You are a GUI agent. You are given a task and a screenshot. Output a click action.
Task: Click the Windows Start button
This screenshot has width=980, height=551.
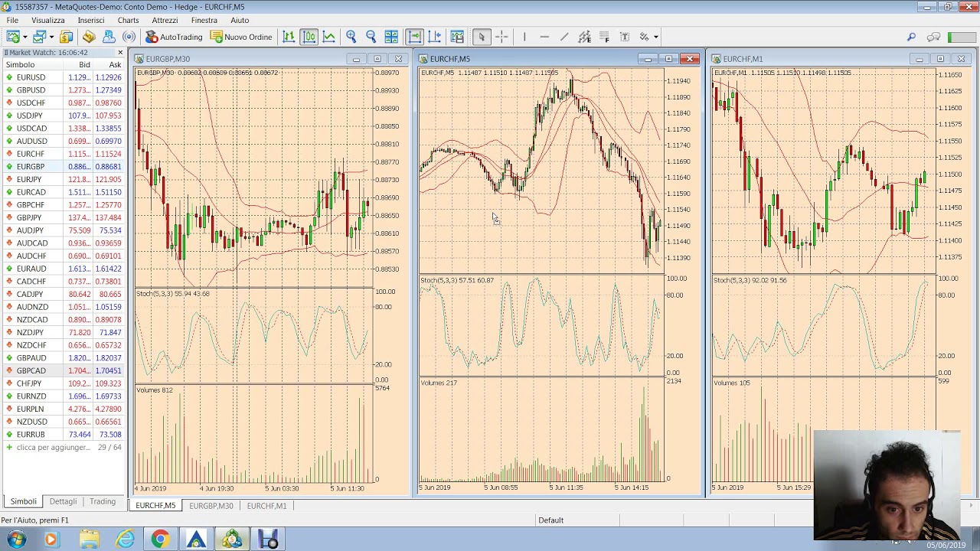pyautogui.click(x=17, y=540)
